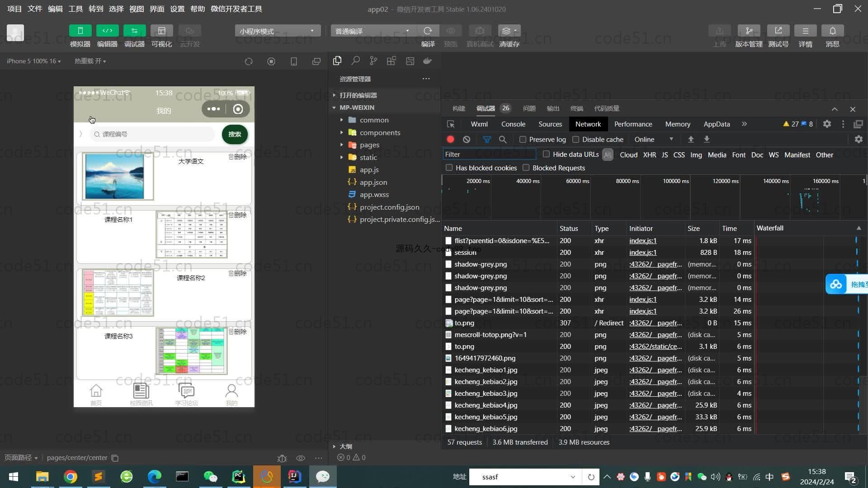The height and width of the screenshot is (488, 868).
Task: Open the 大学语文 swan thumbnail
Action: click(118, 177)
